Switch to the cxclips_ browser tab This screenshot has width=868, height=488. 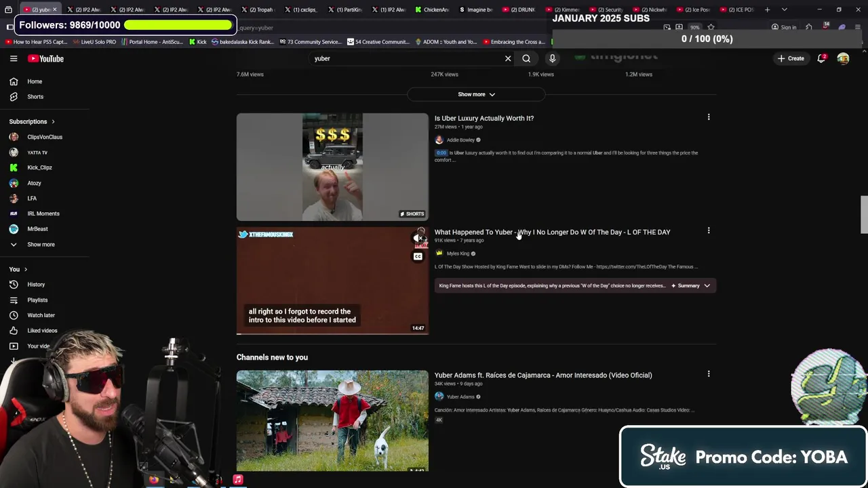tap(300, 9)
